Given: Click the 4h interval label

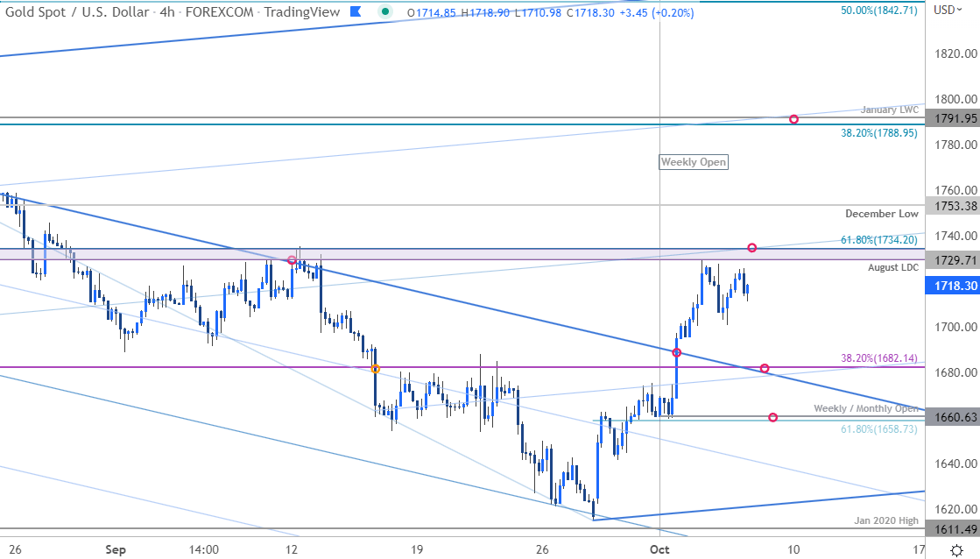Looking at the screenshot, I should (x=167, y=12).
